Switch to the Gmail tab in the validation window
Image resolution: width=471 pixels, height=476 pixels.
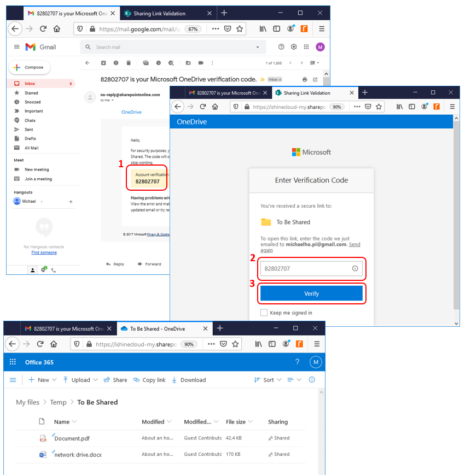228,93
